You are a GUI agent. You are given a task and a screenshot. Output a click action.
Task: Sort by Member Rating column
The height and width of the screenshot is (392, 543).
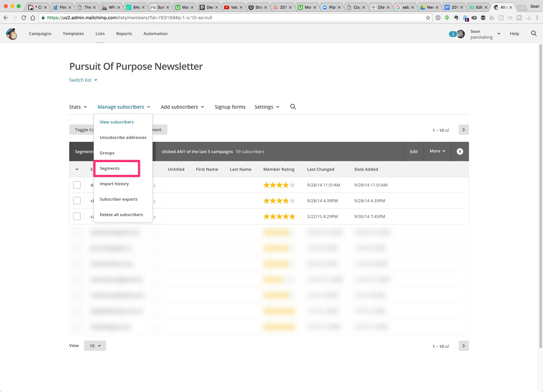pyautogui.click(x=279, y=169)
